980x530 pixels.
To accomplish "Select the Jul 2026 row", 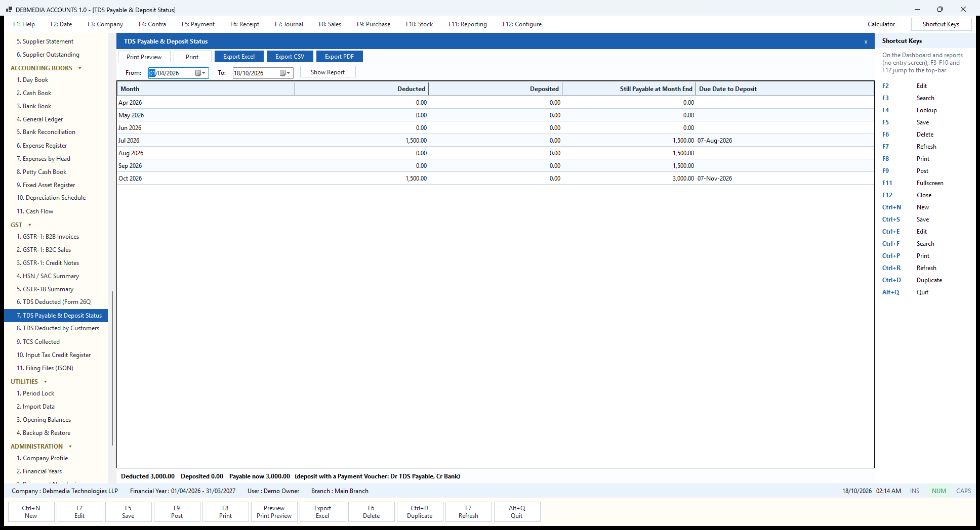I will click(495, 141).
